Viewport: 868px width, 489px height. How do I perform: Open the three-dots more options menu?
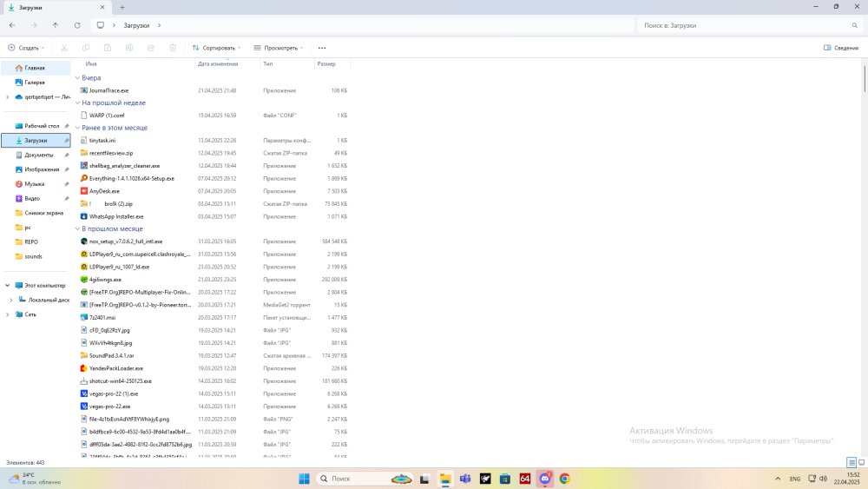coord(322,48)
